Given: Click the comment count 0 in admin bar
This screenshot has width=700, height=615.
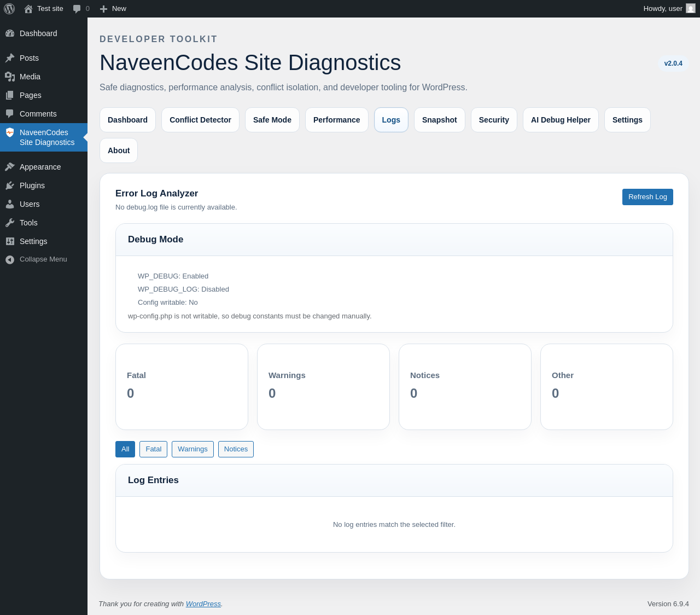Looking at the screenshot, I should 87,9.
